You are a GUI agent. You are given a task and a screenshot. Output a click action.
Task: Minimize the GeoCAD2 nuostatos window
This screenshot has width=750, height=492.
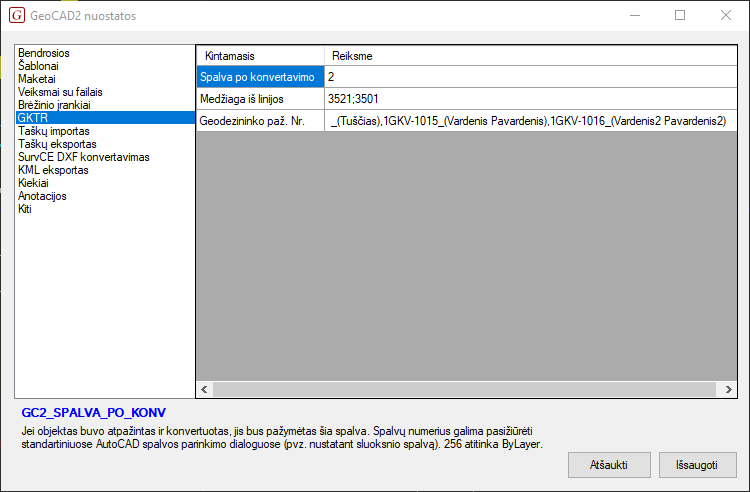coord(635,15)
